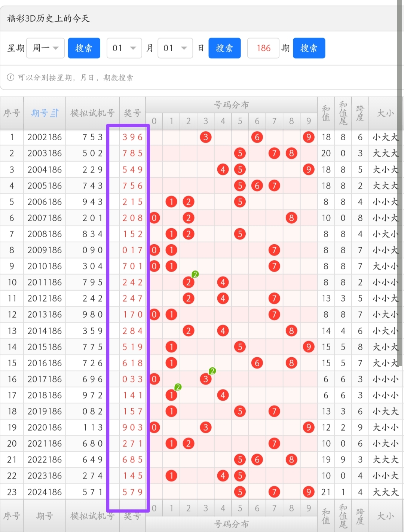This screenshot has width=404, height=532.
Task: Click sum value 21 in row 2024186
Action: [x=326, y=492]
